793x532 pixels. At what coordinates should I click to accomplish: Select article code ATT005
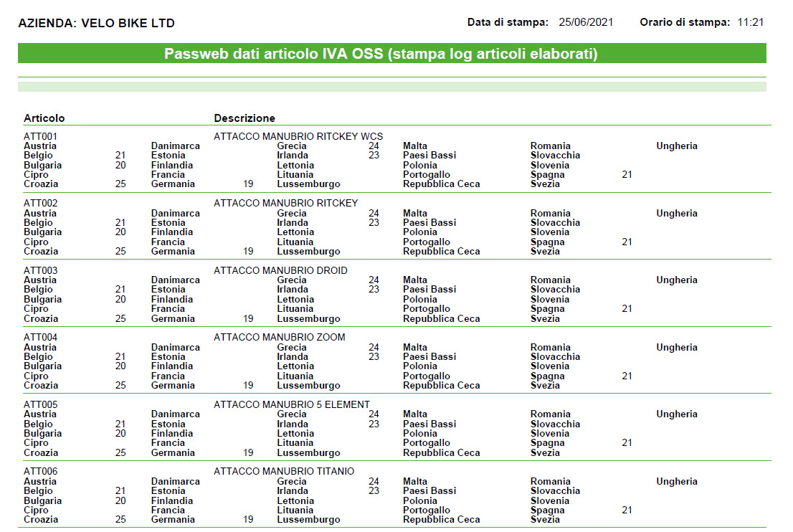[41, 404]
